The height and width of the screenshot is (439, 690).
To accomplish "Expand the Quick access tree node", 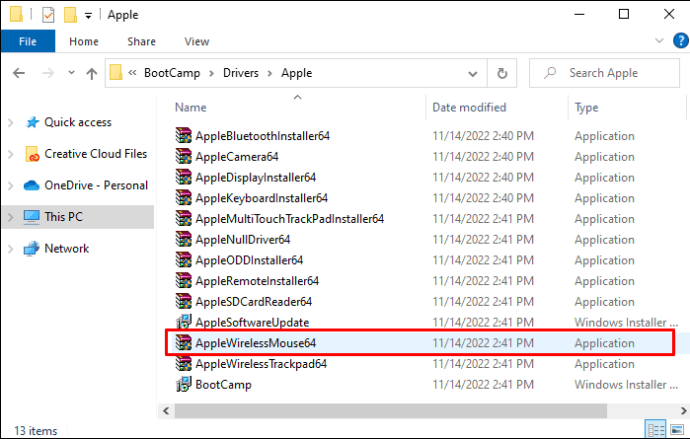I will click(x=11, y=122).
